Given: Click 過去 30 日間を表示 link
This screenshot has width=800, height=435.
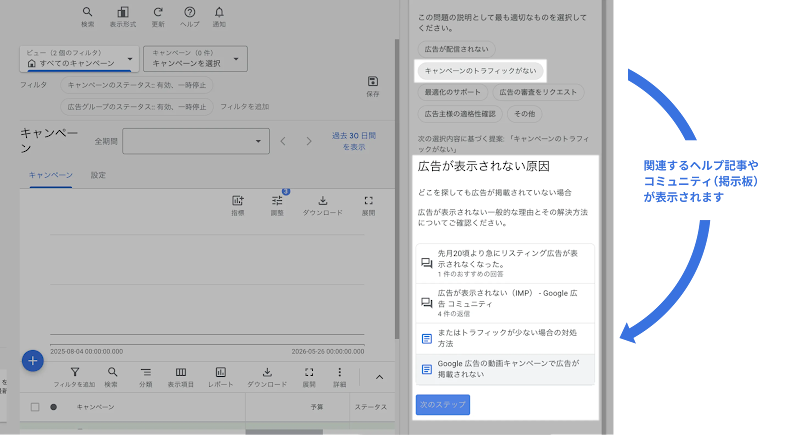Looking at the screenshot, I should tap(354, 141).
